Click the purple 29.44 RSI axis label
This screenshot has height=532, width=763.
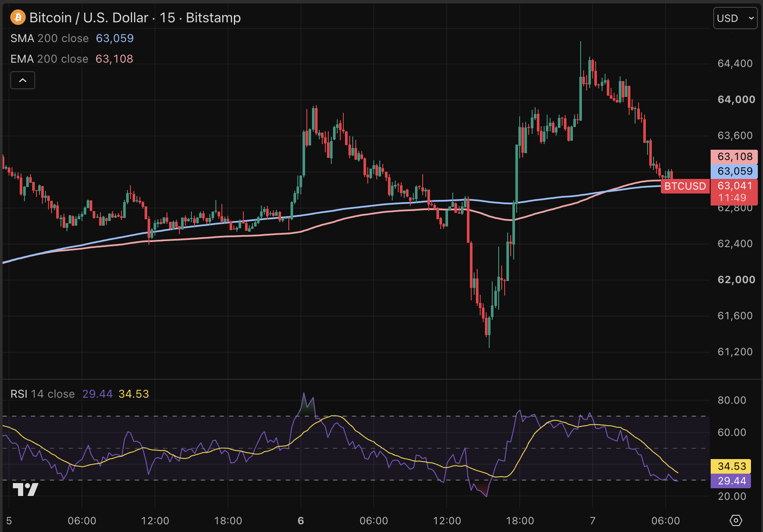pyautogui.click(x=731, y=481)
